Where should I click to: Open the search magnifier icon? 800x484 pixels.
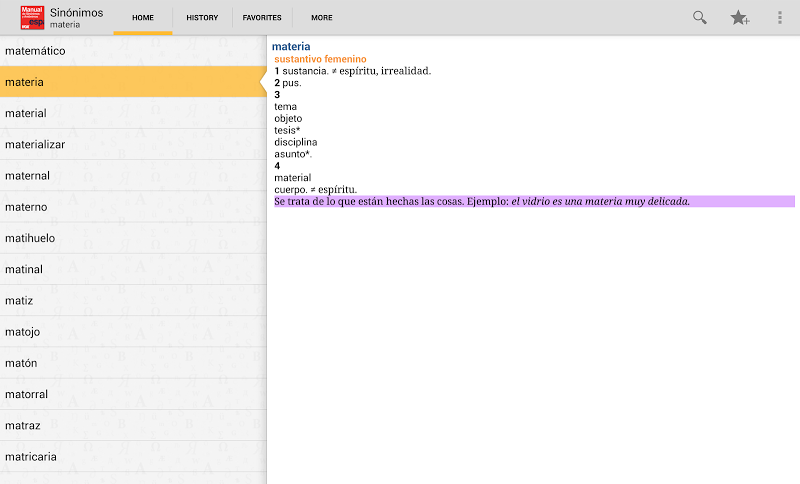(700, 17)
